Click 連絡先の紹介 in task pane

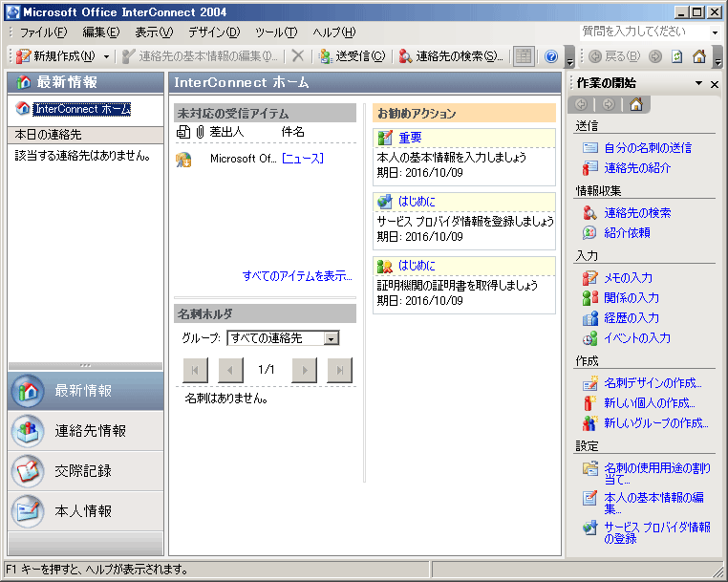pos(637,167)
